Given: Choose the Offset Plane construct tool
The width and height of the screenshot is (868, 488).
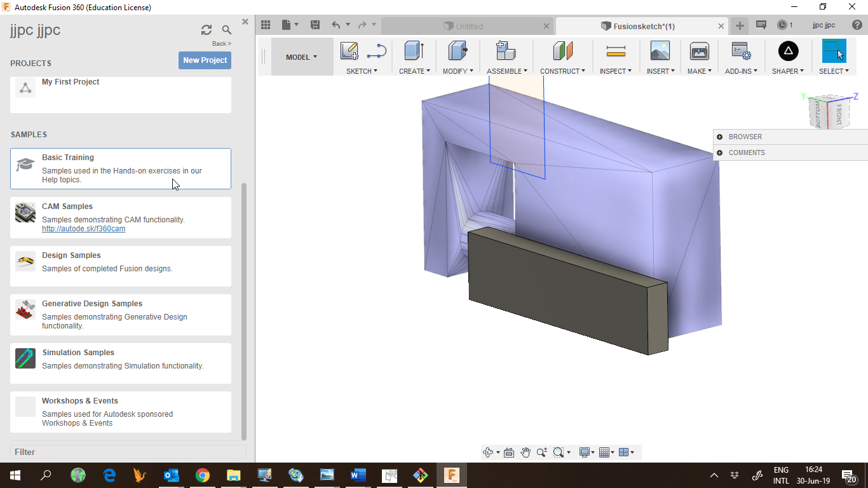Looking at the screenshot, I should coord(562,51).
